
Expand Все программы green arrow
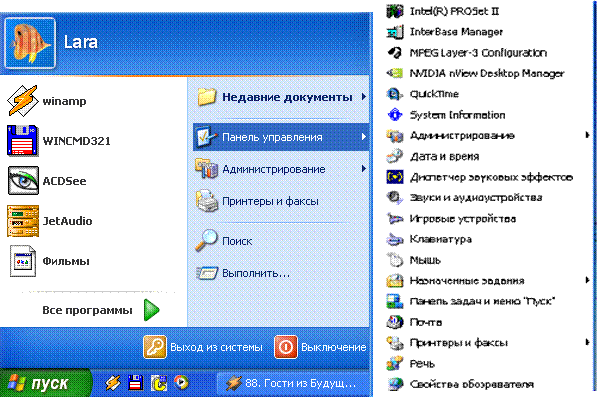coord(152,310)
